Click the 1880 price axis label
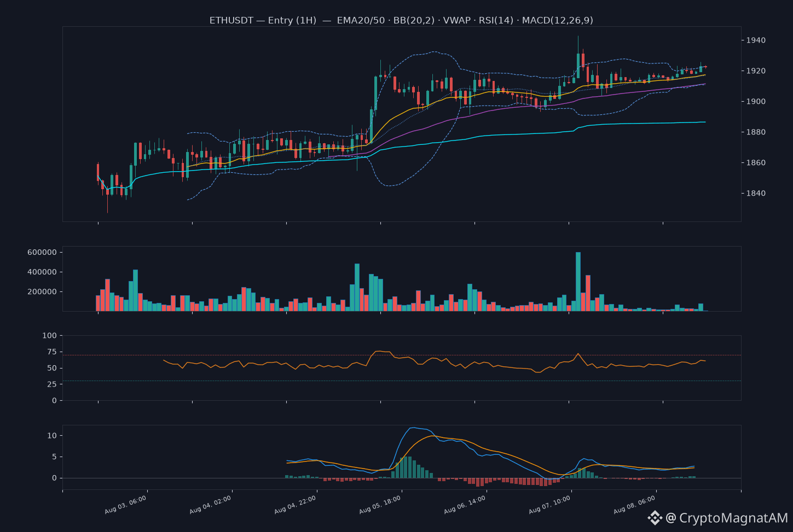793x532 pixels. (x=756, y=132)
